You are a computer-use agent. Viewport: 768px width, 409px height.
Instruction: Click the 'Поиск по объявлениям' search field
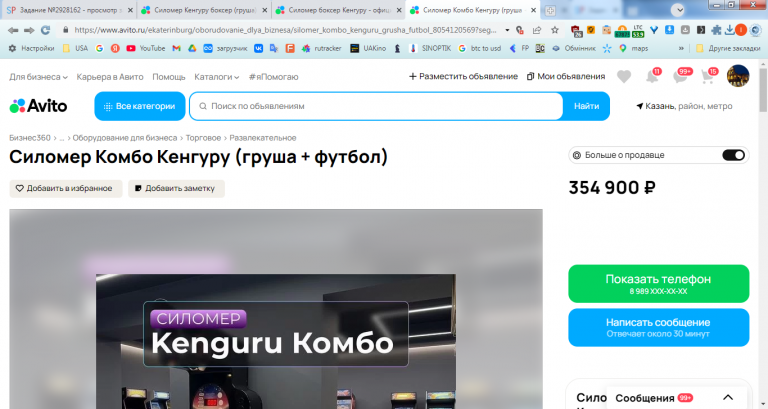point(376,106)
